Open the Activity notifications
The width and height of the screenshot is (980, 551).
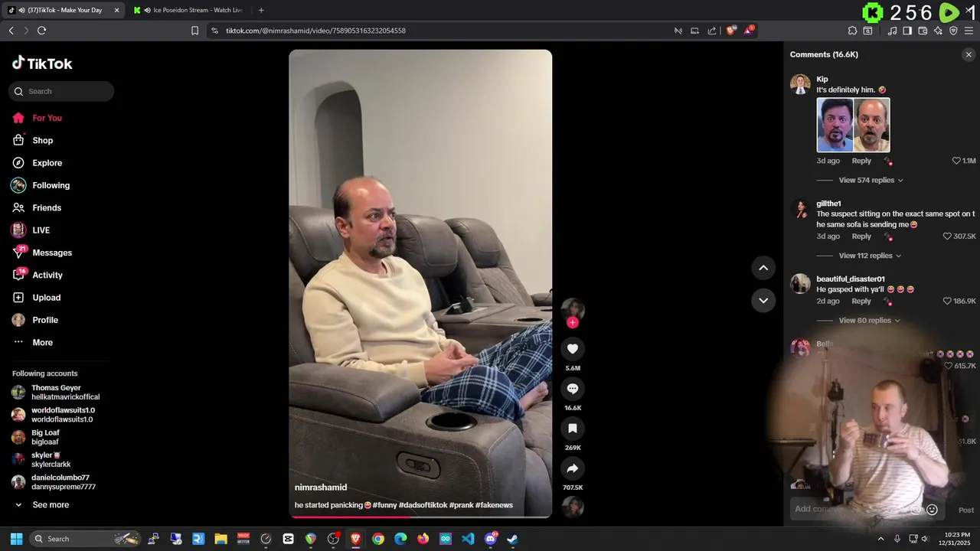[47, 275]
